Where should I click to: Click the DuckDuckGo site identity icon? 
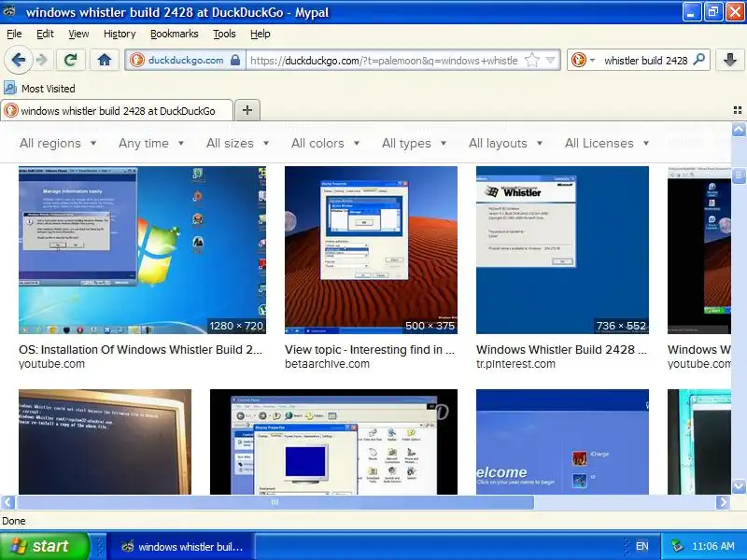pyautogui.click(x=137, y=60)
